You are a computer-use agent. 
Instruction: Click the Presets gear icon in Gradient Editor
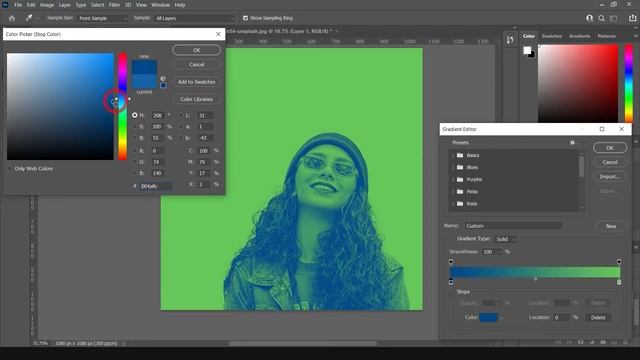572,142
